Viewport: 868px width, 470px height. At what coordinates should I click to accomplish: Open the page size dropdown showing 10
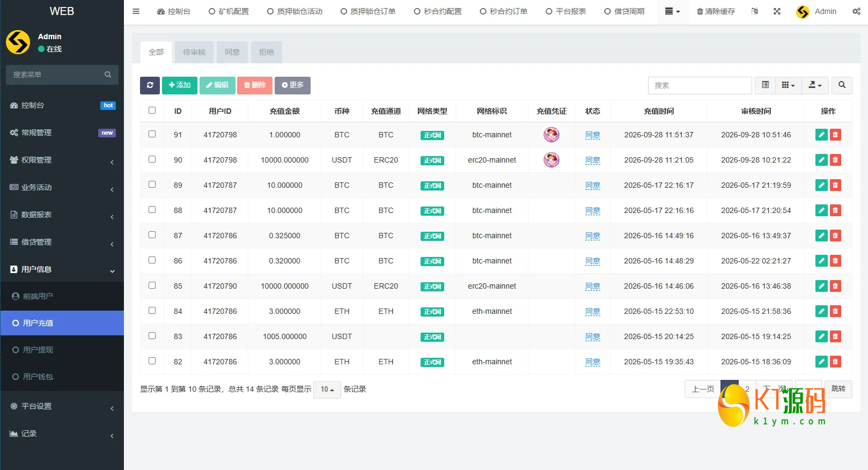327,390
